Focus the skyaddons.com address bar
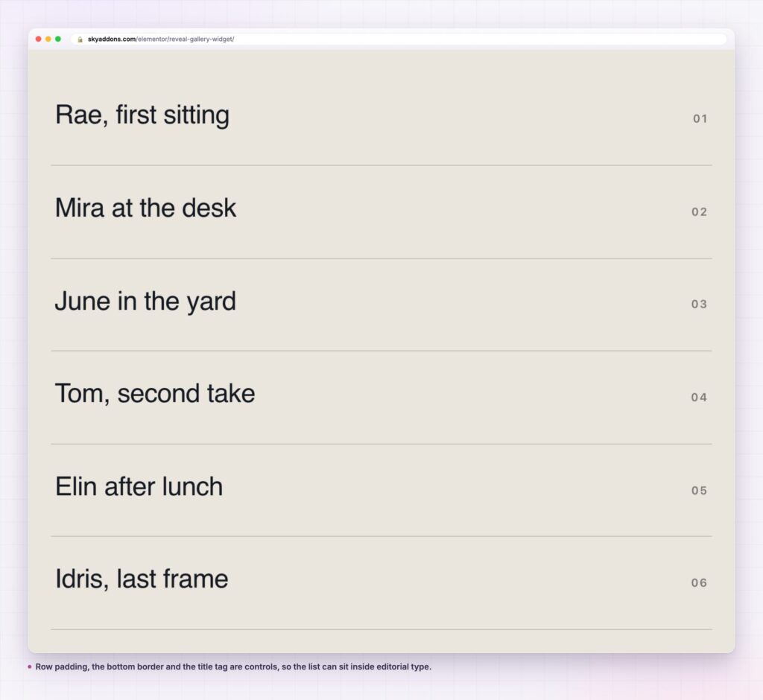 [x=399, y=39]
